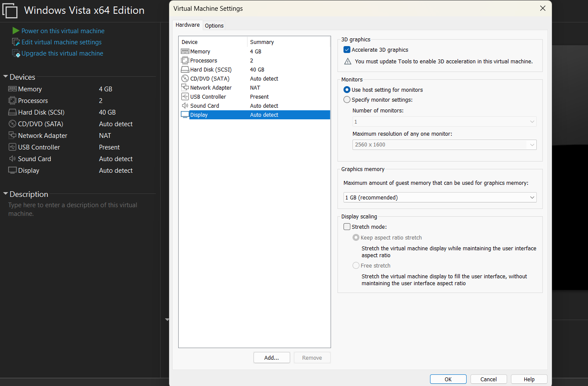Screen dimensions: 588x386
Task: Click the Remove button
Action: tap(312, 358)
